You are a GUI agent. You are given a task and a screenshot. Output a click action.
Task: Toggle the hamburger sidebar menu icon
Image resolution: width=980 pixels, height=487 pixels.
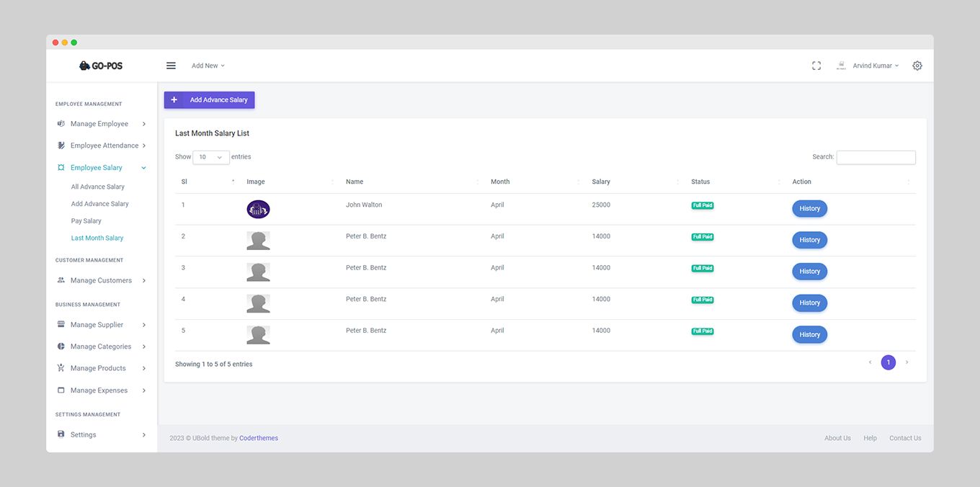pyautogui.click(x=171, y=66)
